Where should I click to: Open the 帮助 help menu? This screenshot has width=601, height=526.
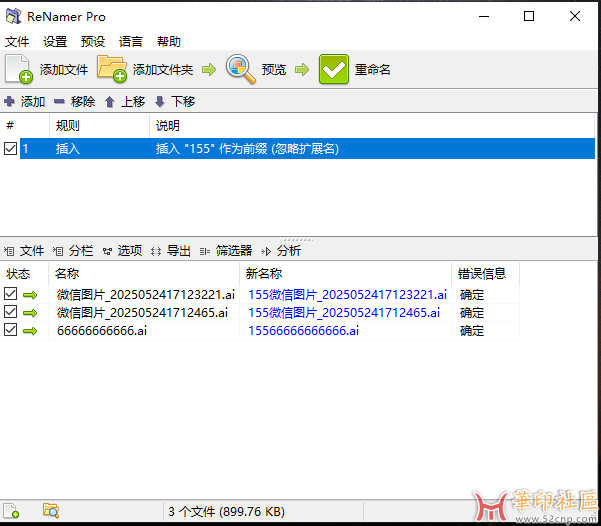tap(169, 41)
